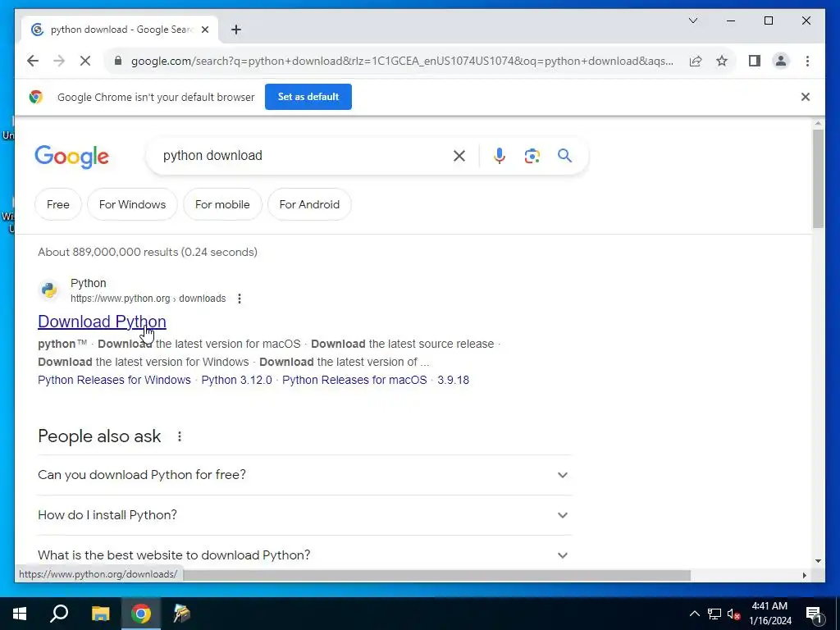
Task: Open the Chrome profile menu
Action: (781, 61)
